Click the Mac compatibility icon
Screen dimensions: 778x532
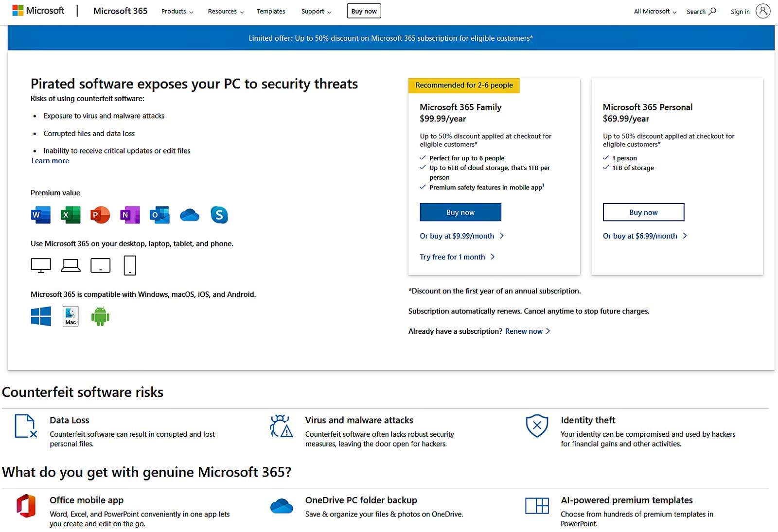coord(71,316)
